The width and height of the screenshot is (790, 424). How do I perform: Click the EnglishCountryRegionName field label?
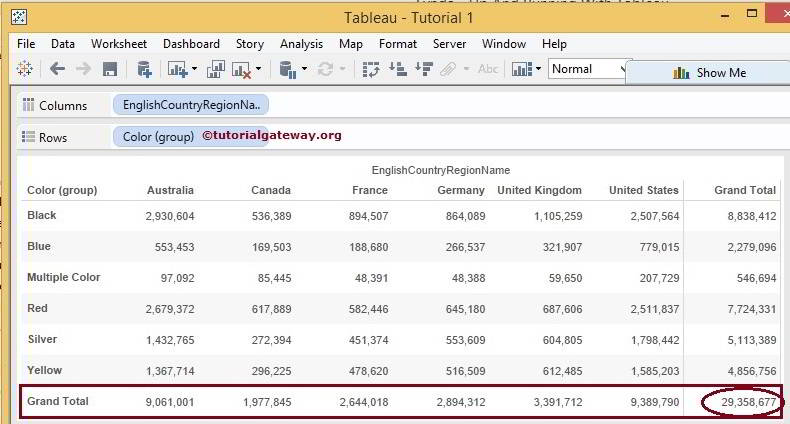tap(441, 170)
